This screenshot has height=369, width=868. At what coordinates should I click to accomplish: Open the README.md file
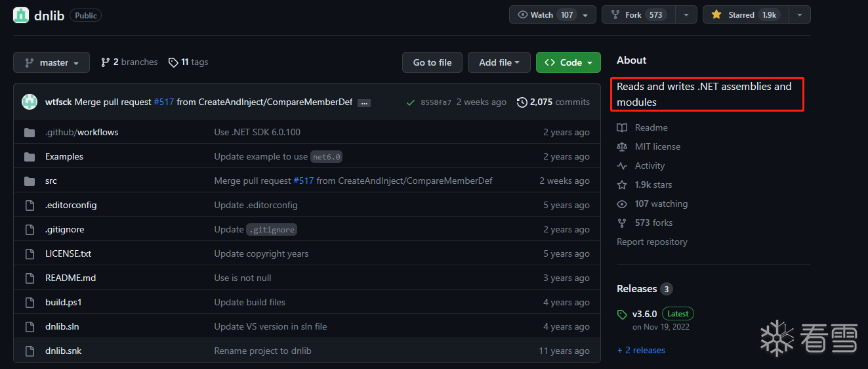click(71, 278)
